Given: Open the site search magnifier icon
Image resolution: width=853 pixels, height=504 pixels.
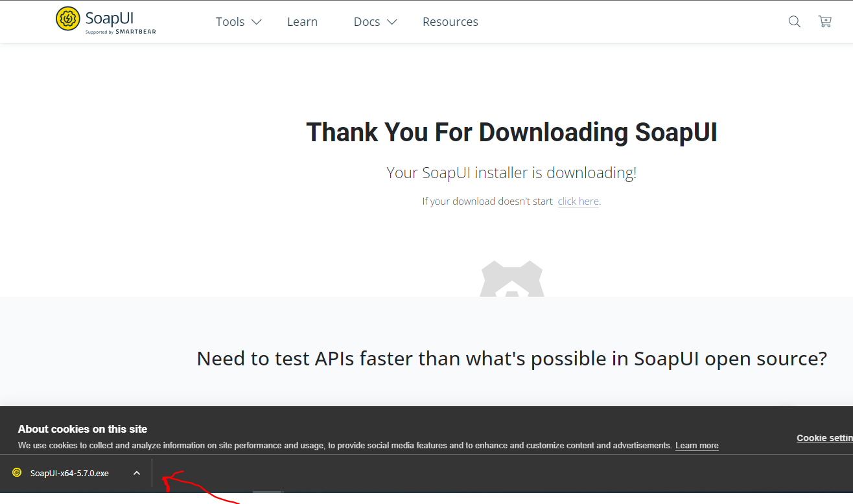Looking at the screenshot, I should tap(794, 21).
